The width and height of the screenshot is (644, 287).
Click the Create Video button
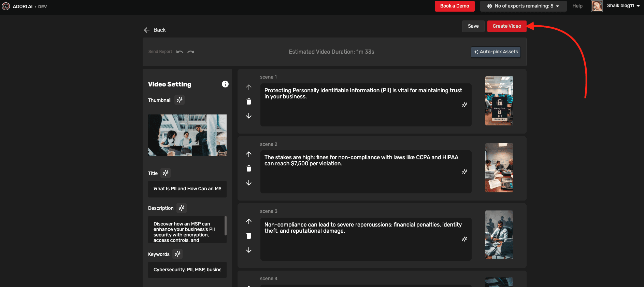coord(507,26)
